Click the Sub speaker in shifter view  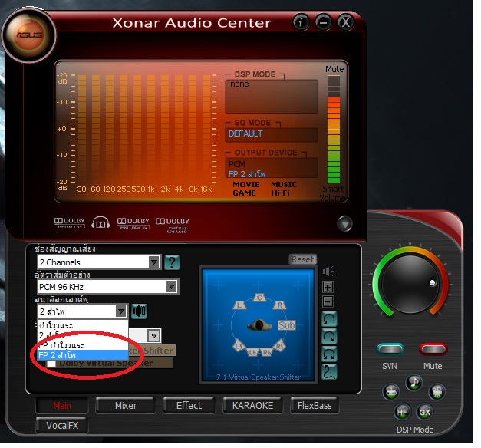287,325
